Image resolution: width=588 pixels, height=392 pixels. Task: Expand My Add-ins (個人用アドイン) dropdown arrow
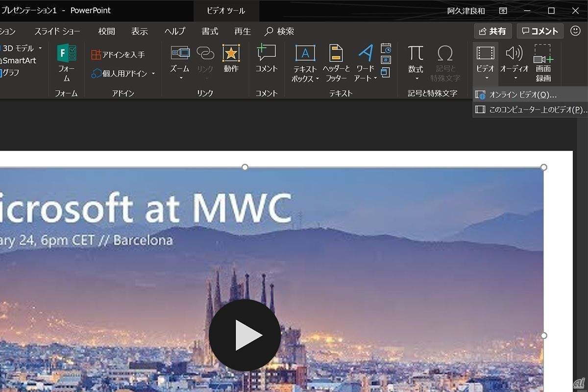pyautogui.click(x=153, y=73)
